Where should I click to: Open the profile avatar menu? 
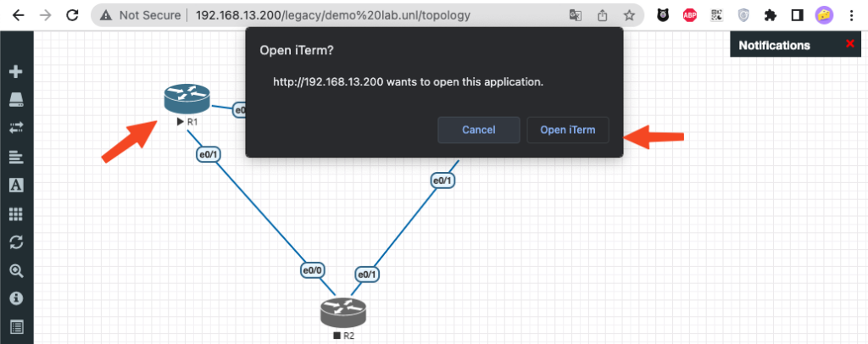(x=824, y=15)
